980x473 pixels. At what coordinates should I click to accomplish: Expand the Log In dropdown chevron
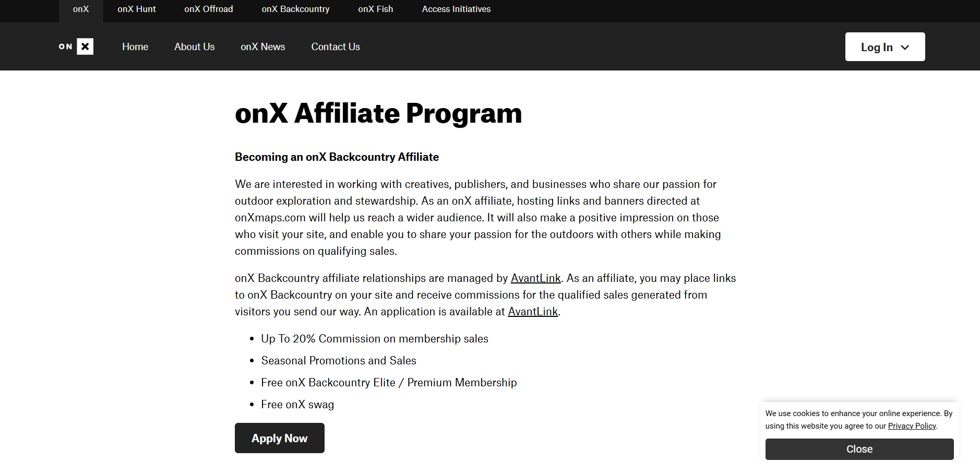pyautogui.click(x=905, y=48)
